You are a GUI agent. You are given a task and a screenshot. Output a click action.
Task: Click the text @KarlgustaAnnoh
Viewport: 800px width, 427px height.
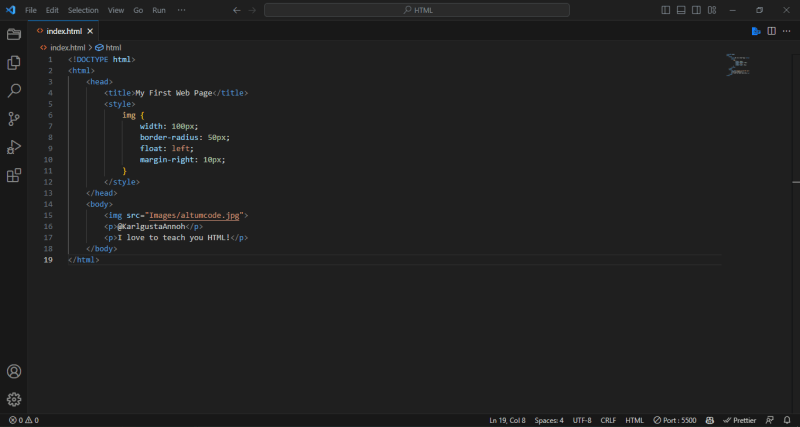point(151,227)
